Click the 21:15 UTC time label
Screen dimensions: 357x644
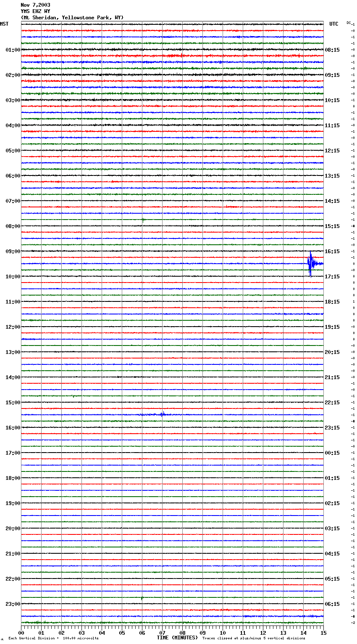click(332, 377)
